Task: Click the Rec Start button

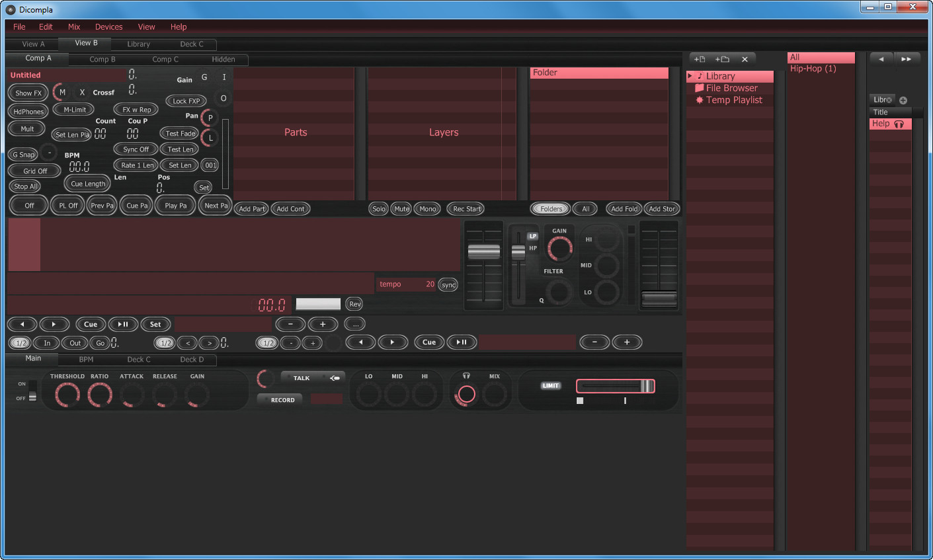Action: (x=466, y=209)
